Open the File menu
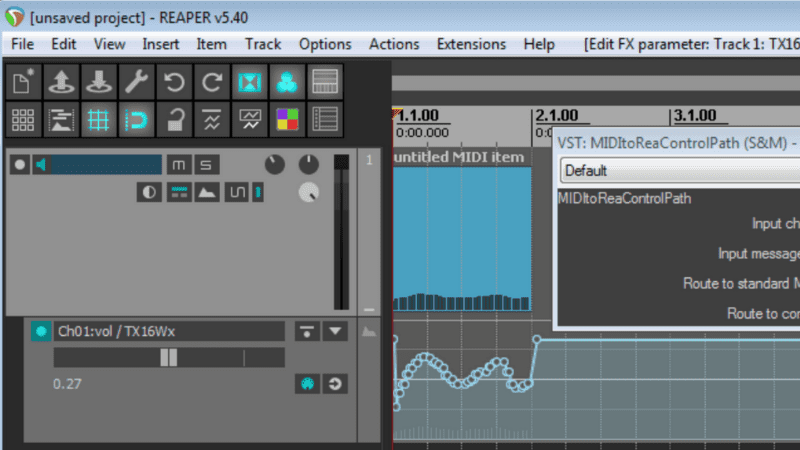Viewport: 800px width, 450px height. tap(22, 44)
